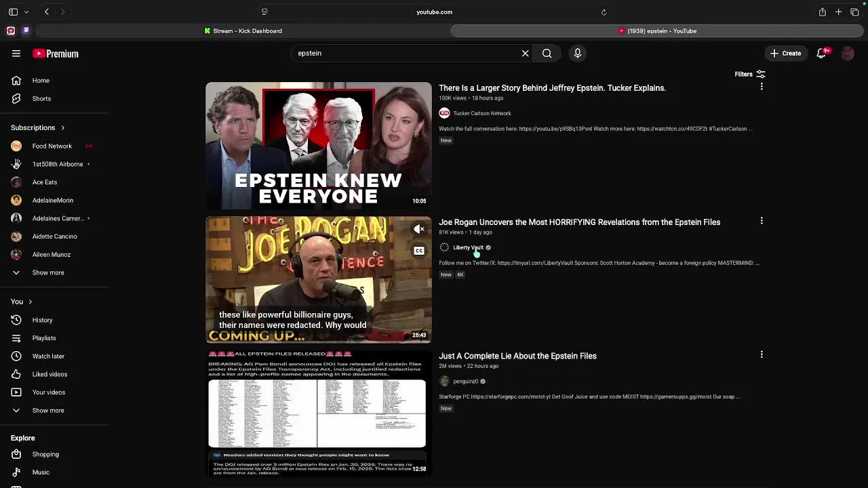This screenshot has width=868, height=488.
Task: Toggle captions on Joe Rogan preview
Action: point(419,251)
